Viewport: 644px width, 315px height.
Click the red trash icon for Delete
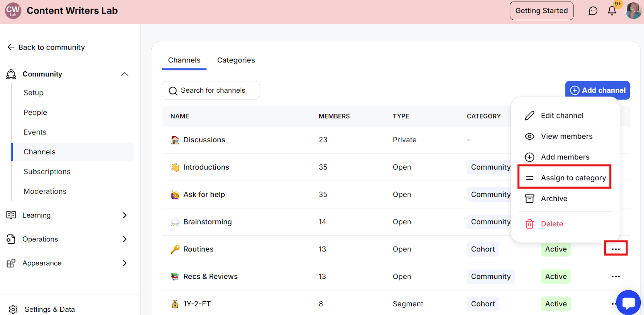pyautogui.click(x=530, y=224)
